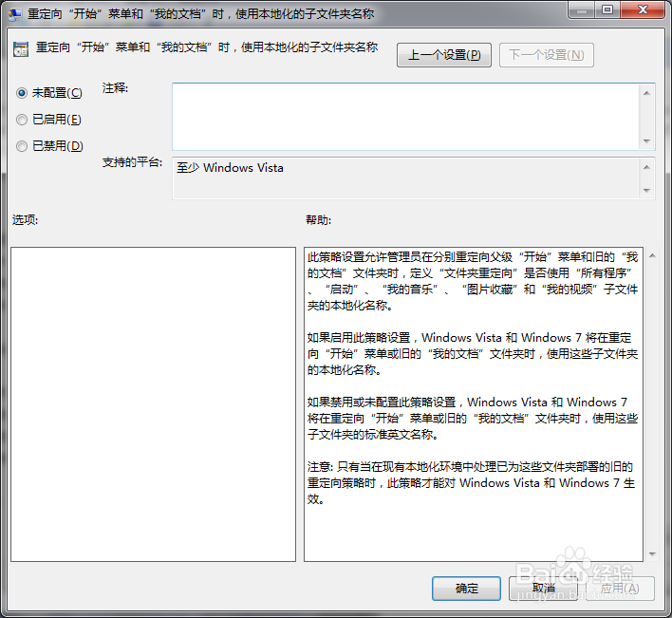Click the title bar window icon

pos(15,14)
